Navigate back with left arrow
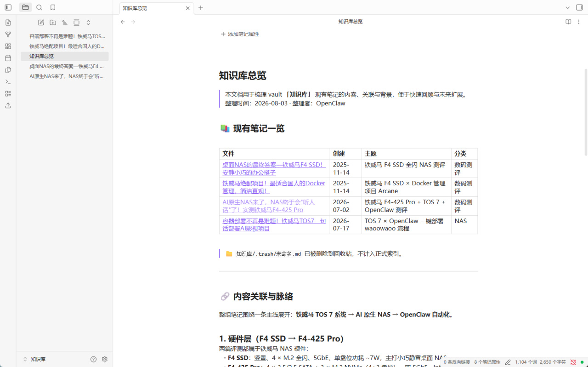Viewport: 588px width, 367px height. 123,22
